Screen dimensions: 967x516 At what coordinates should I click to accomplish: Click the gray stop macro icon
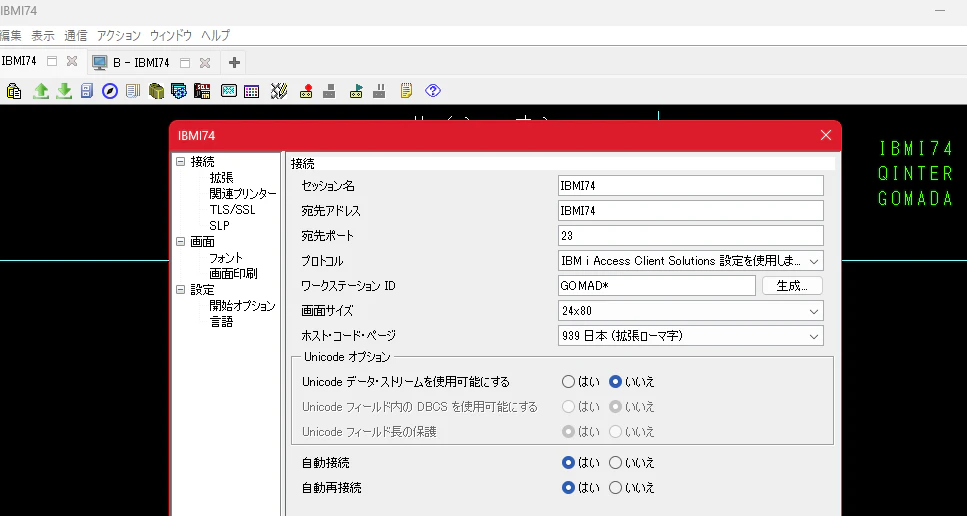(329, 91)
